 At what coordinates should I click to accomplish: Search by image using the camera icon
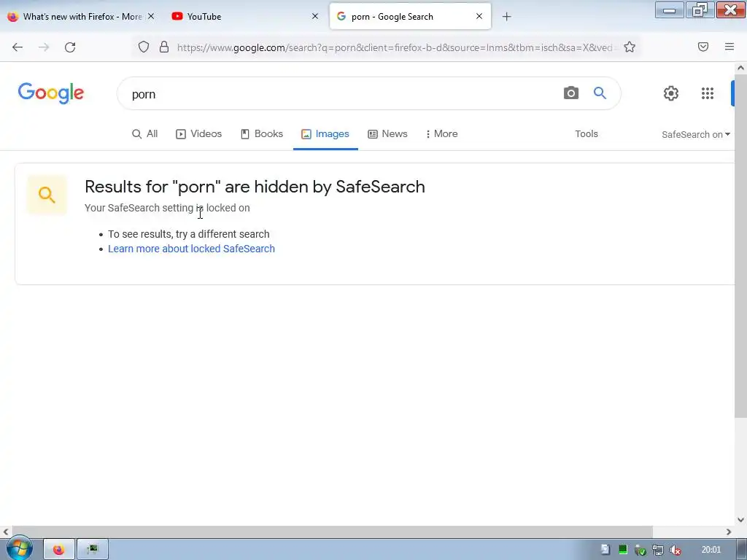570,93
